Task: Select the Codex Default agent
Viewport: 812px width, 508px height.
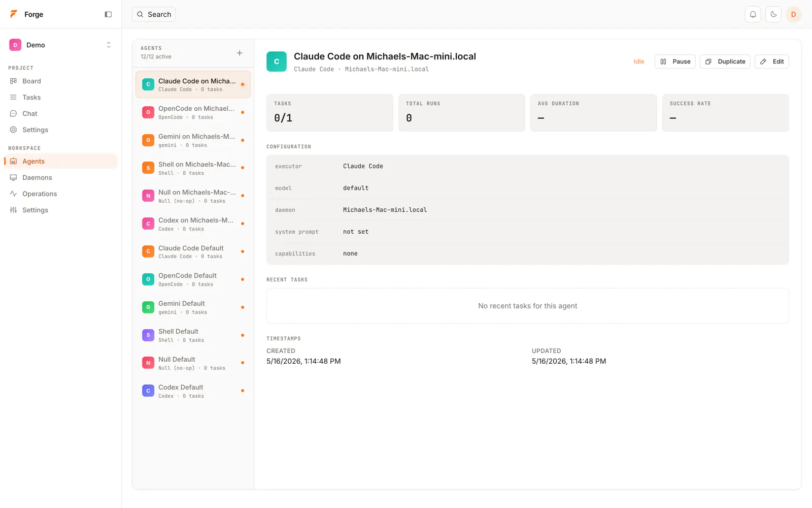Action: (193, 391)
